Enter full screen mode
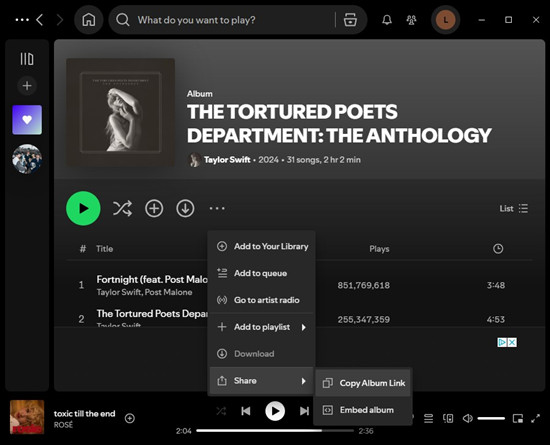This screenshot has width=550, height=445. click(536, 418)
